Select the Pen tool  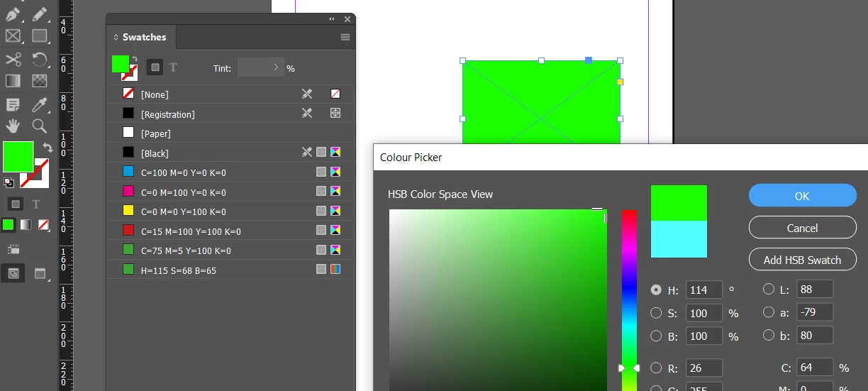pos(13,14)
